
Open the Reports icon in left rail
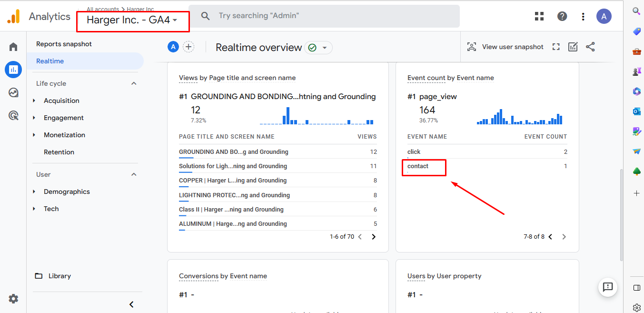point(13,70)
